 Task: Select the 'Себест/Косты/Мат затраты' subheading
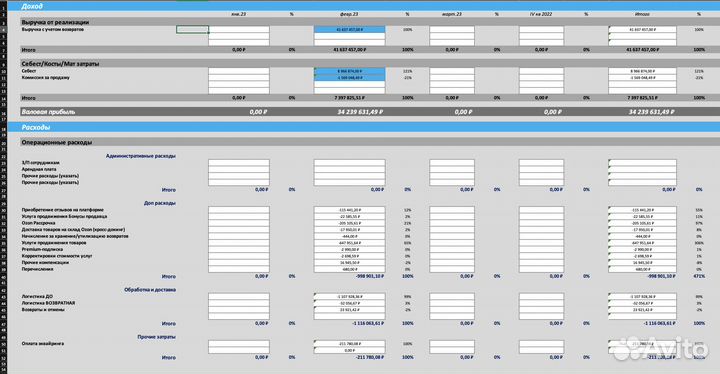tap(60, 64)
